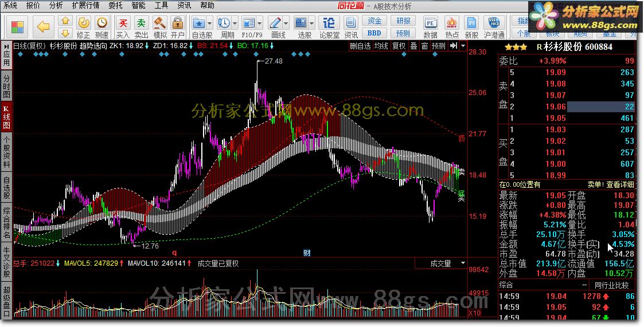644x327 pixels.
Task: Toggle the 窗 multi-window option
Action: tap(424, 46)
